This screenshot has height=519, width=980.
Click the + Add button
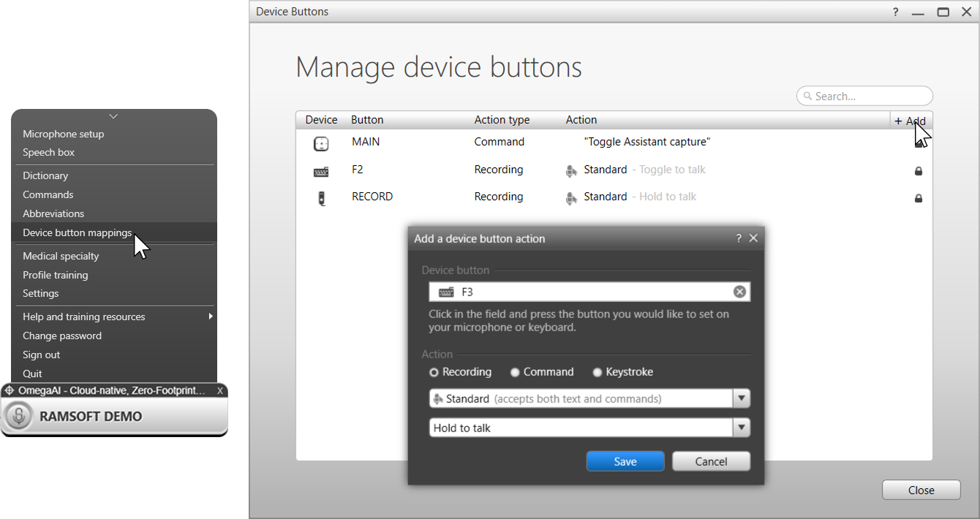tap(911, 121)
